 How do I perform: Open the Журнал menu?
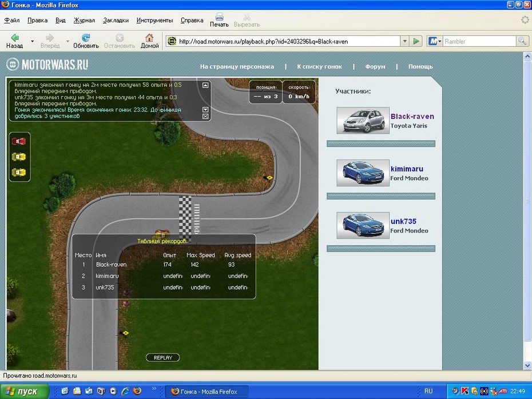click(x=84, y=20)
